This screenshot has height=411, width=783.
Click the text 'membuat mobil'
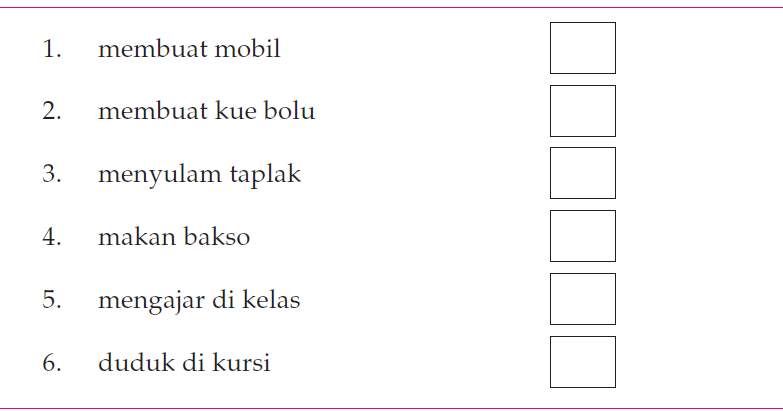pyautogui.click(x=189, y=49)
